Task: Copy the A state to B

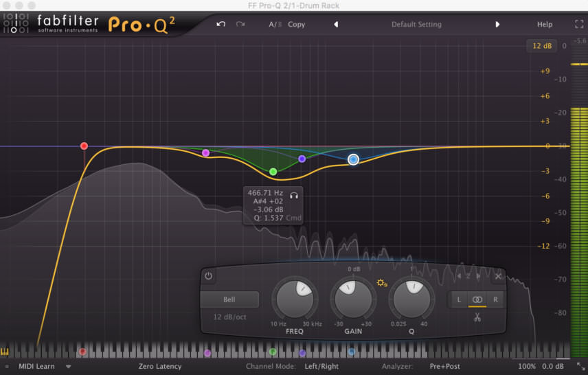Action: (x=296, y=24)
